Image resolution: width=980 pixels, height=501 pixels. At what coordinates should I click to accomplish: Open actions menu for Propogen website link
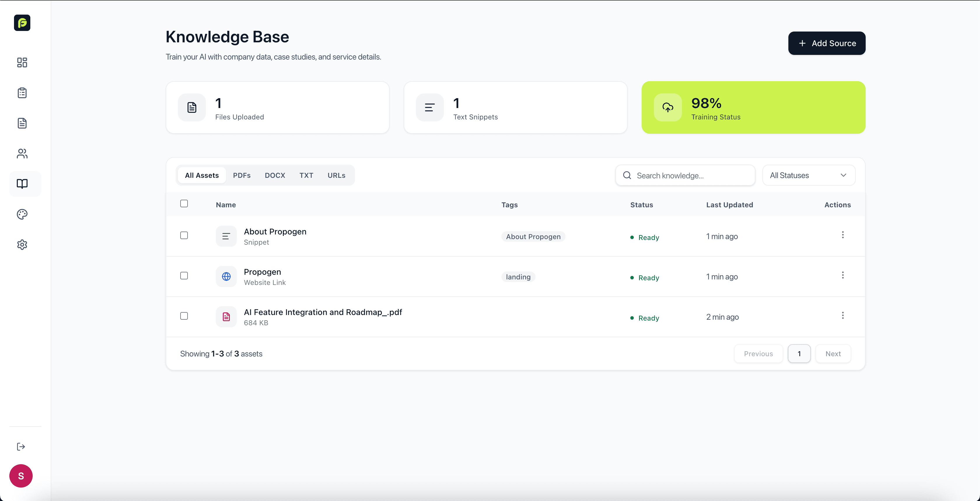point(843,275)
